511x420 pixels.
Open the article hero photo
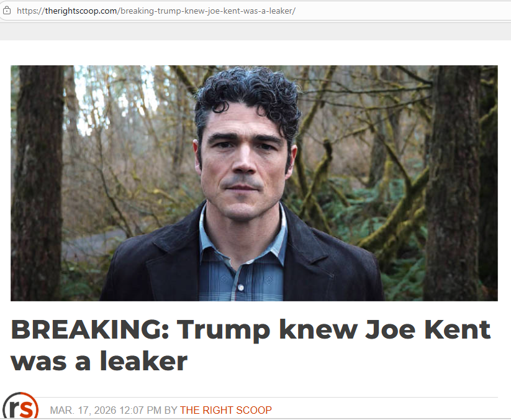tap(254, 183)
